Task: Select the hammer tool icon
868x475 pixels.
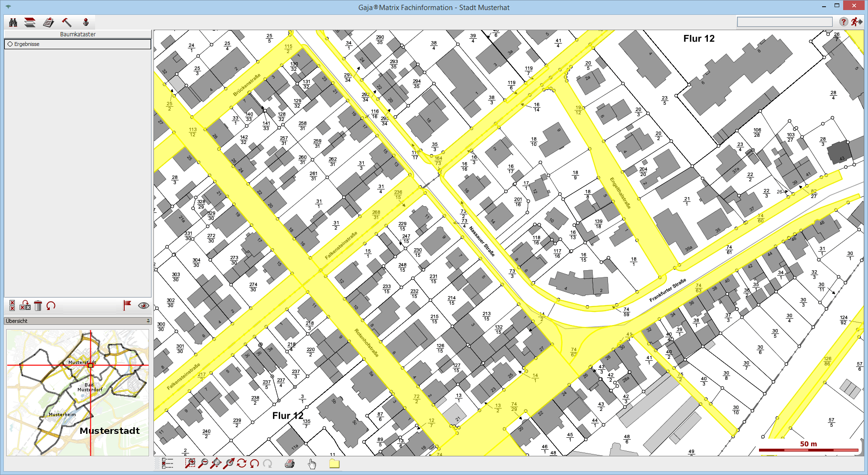Action: [66, 22]
